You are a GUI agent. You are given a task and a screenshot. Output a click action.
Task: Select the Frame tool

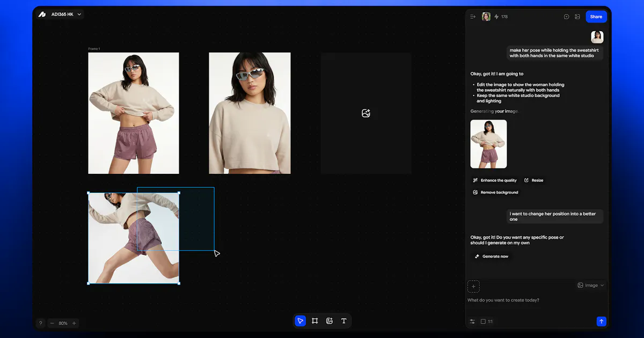(x=315, y=321)
